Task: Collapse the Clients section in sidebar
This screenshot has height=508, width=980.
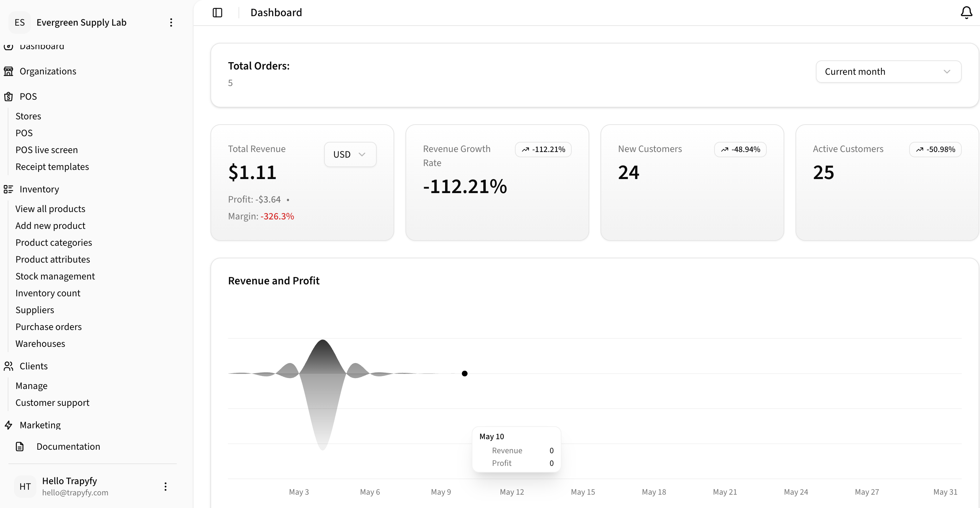Action: click(33, 366)
